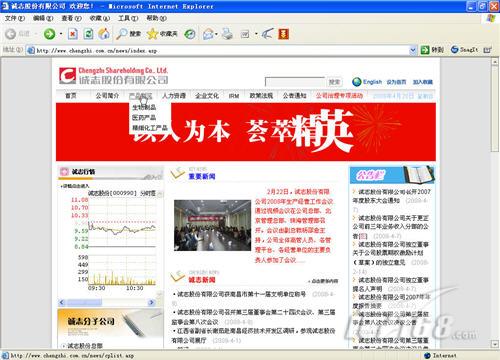Click the Edit page toolbar icon

point(245,34)
